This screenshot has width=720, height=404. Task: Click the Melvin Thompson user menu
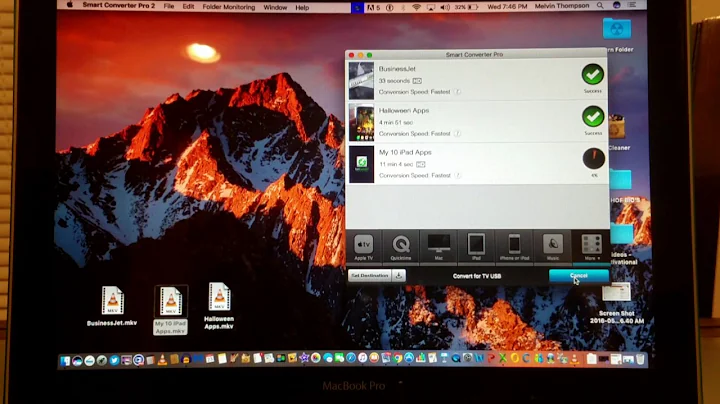562,6
